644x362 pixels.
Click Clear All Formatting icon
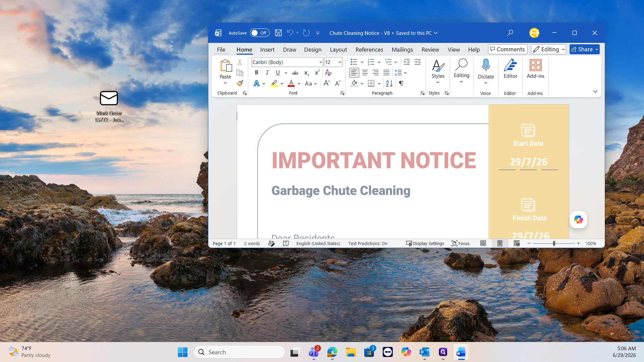[x=328, y=73]
